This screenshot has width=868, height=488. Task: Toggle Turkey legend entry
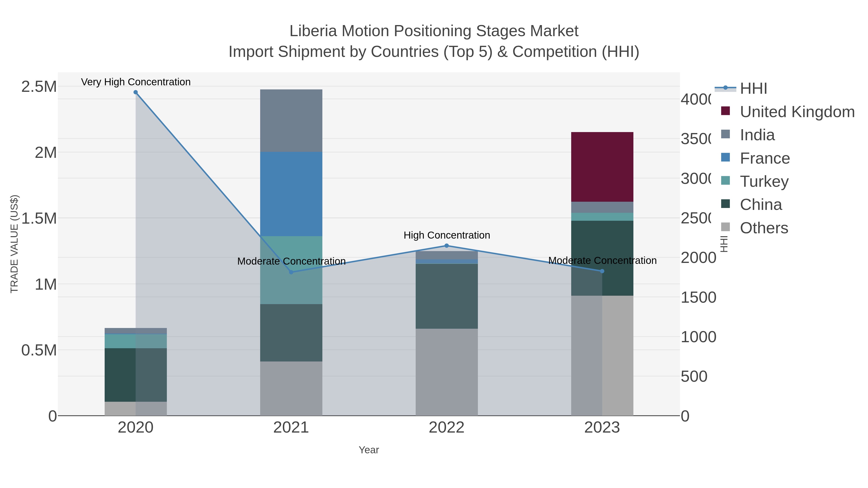[755, 181]
